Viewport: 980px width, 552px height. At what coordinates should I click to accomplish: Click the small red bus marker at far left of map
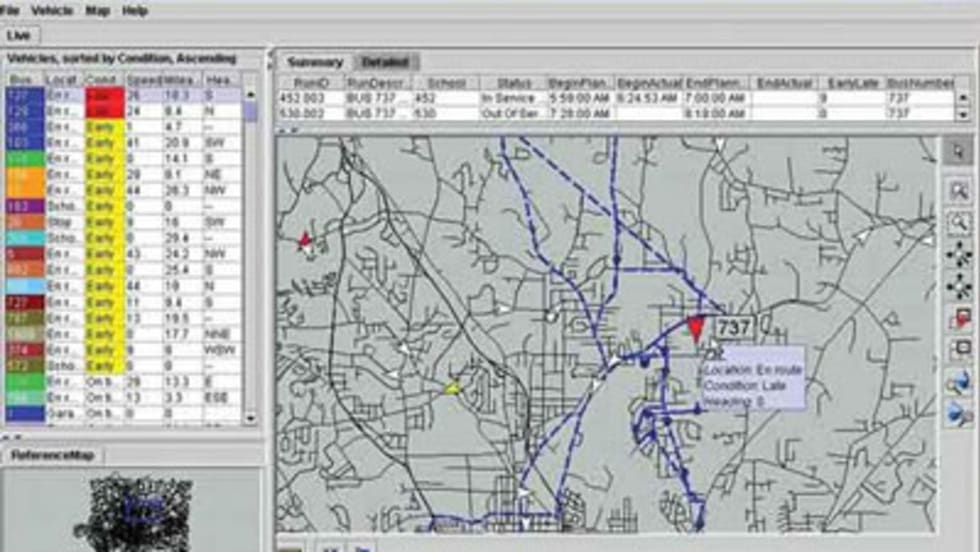click(305, 239)
